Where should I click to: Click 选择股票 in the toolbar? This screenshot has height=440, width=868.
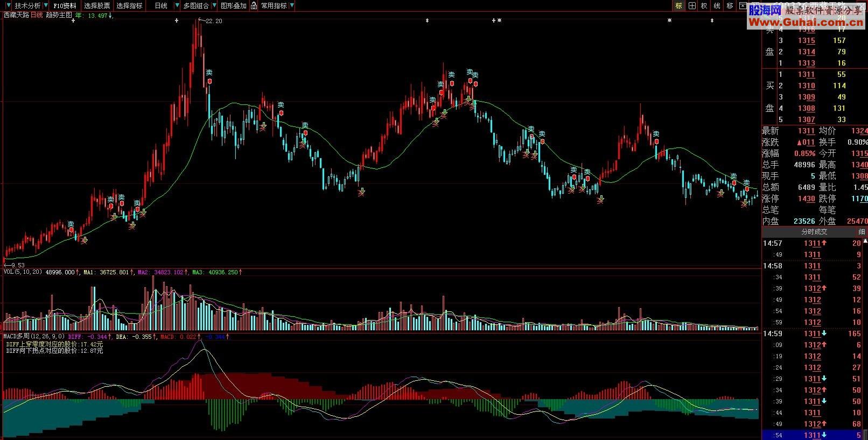coord(97,5)
